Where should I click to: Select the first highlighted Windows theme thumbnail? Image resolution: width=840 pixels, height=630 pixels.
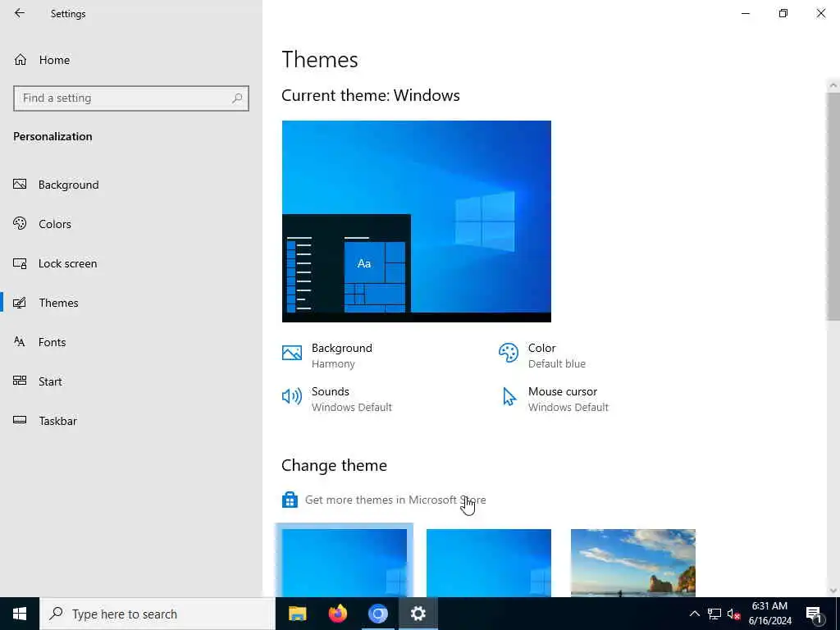345,563
